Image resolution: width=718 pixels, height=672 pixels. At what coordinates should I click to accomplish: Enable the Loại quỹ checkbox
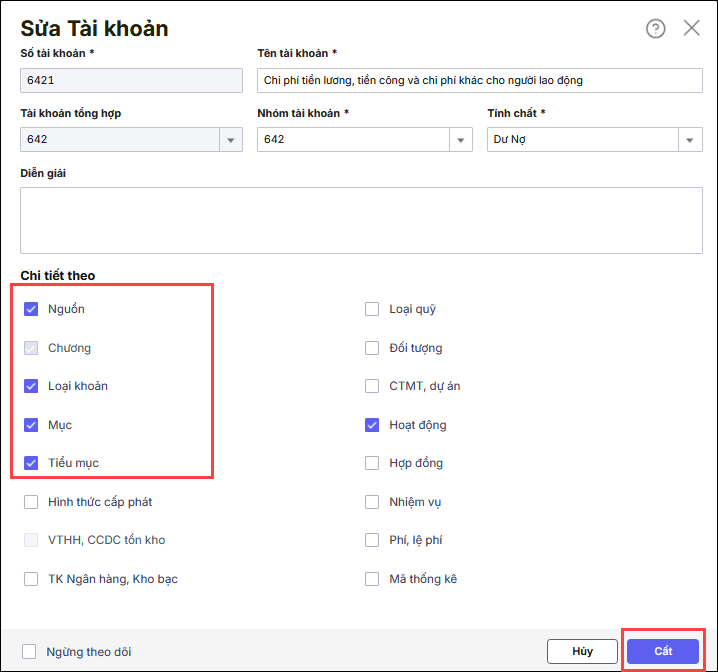tap(372, 309)
